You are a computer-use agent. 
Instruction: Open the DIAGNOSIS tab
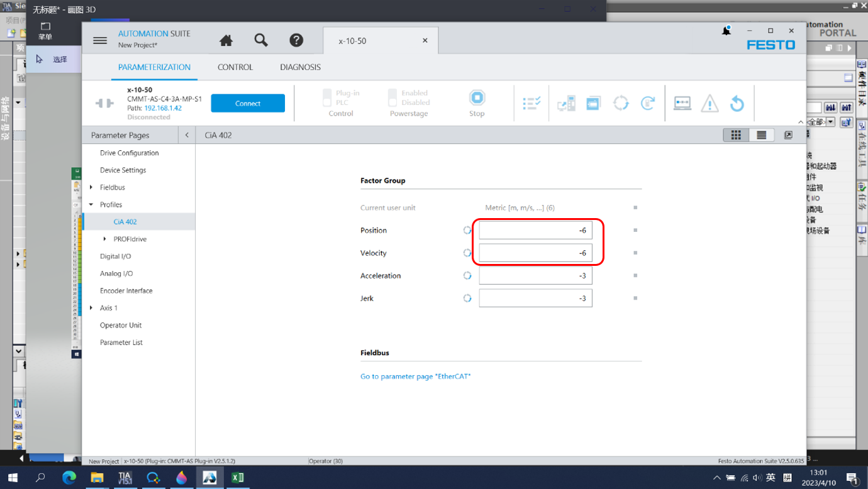(300, 67)
